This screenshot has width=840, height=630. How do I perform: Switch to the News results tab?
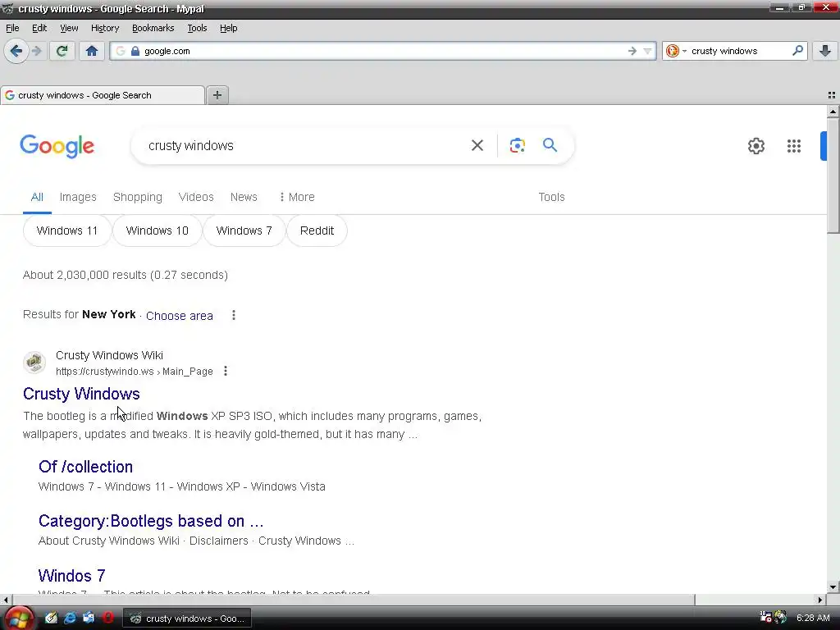(x=244, y=197)
